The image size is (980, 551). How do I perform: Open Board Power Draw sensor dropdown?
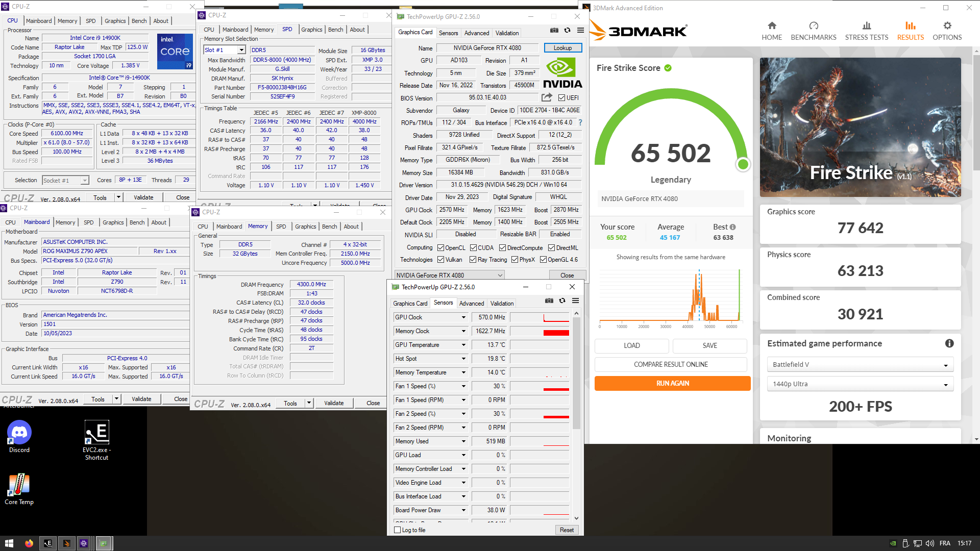click(x=463, y=510)
